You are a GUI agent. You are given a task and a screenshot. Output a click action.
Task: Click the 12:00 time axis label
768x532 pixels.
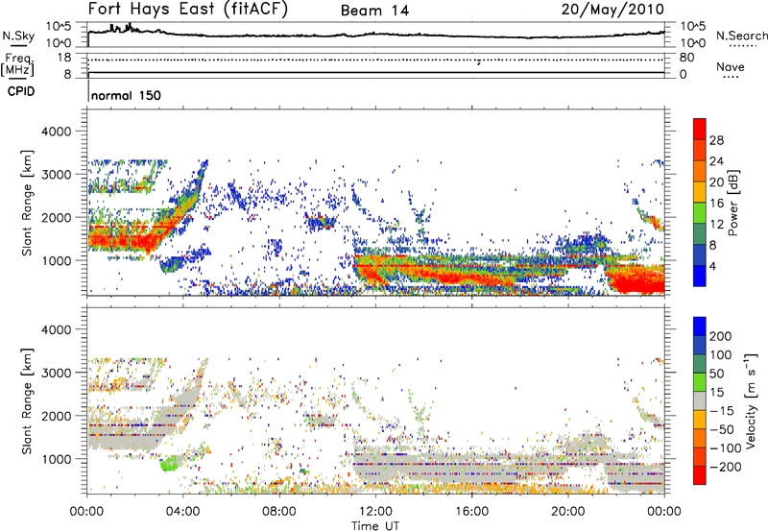coord(375,512)
